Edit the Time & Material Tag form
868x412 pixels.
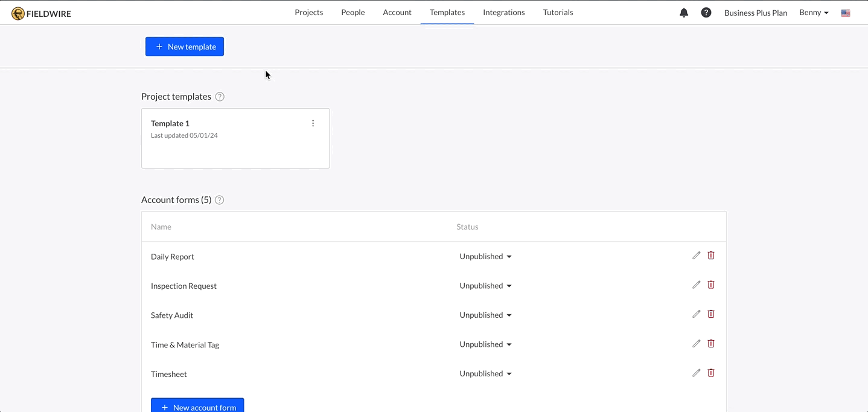tap(696, 343)
